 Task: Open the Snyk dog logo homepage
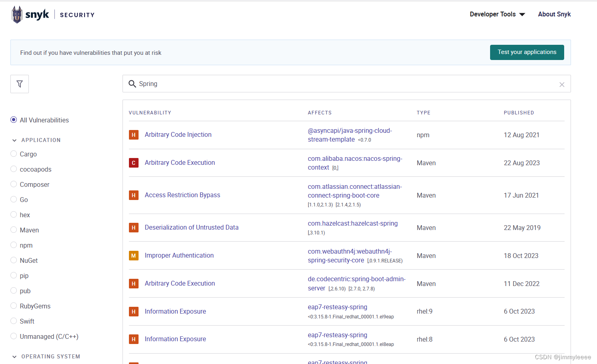click(x=30, y=15)
